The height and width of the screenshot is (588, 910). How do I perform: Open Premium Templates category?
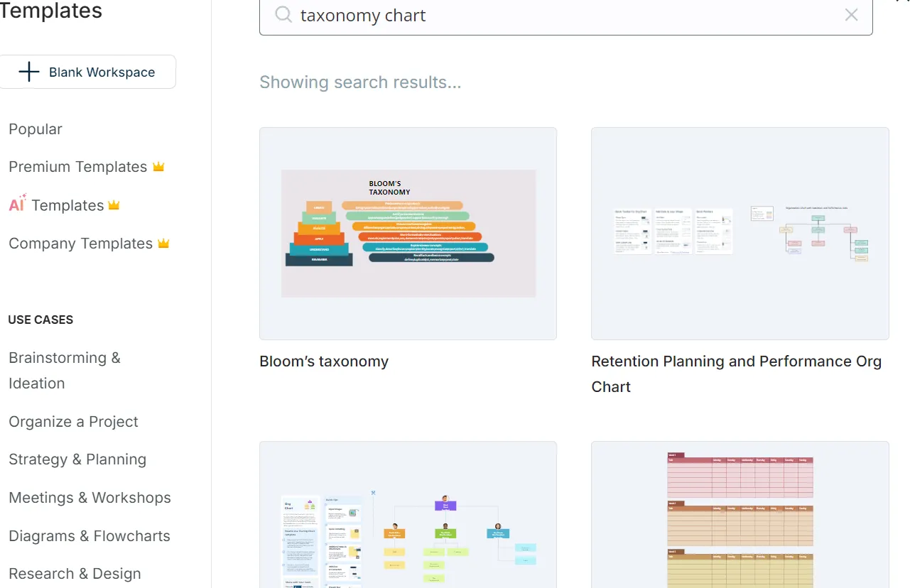(x=77, y=167)
